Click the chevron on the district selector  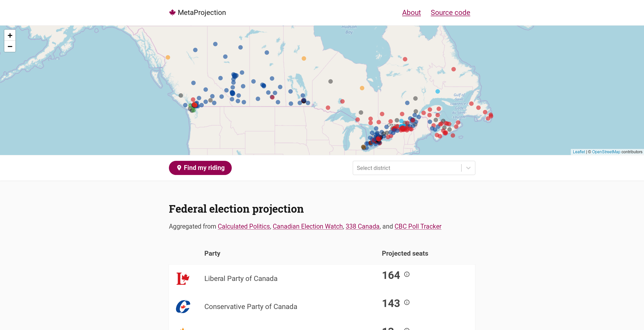(468, 168)
